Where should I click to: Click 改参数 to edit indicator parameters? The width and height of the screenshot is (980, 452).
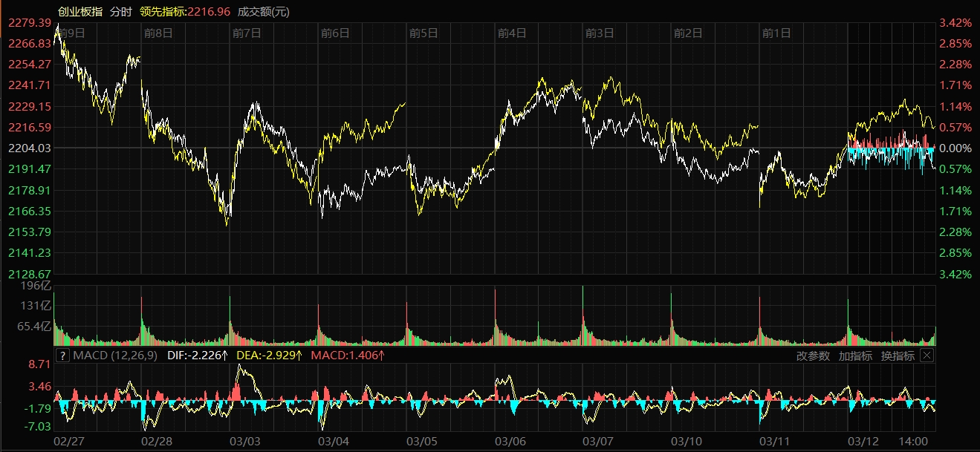click(x=813, y=356)
